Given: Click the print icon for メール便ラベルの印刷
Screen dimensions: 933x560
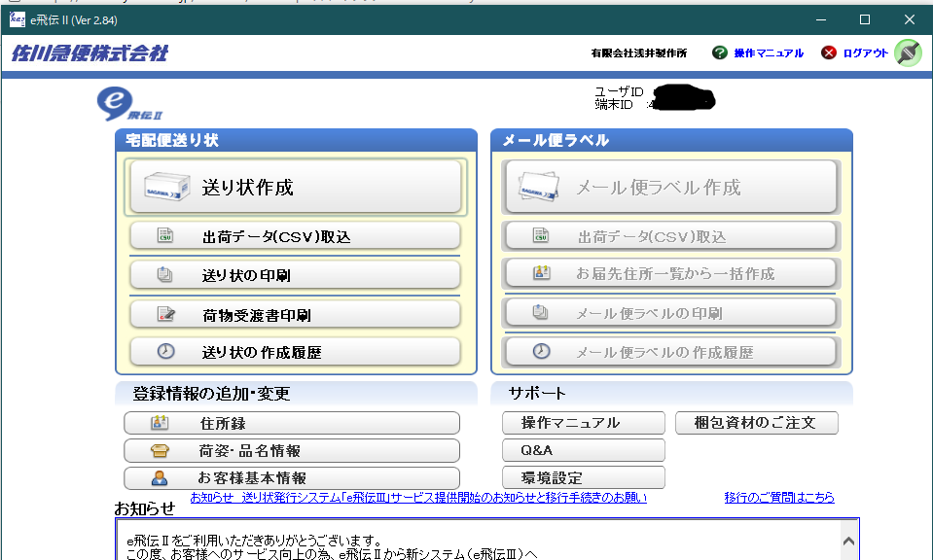Looking at the screenshot, I should (540, 311).
